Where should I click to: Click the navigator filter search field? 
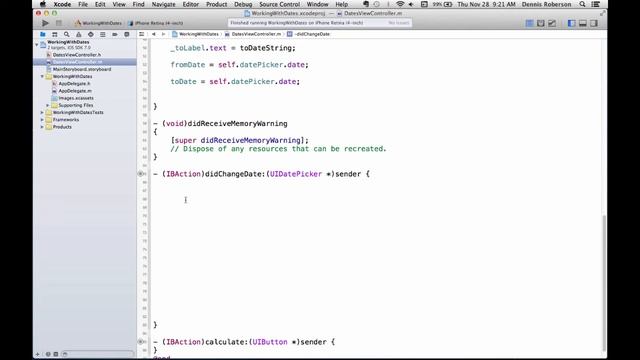pos(98,354)
